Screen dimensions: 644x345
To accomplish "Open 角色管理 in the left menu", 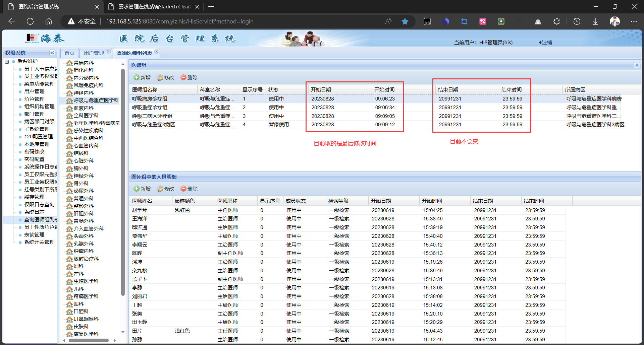I will pos(34,99).
